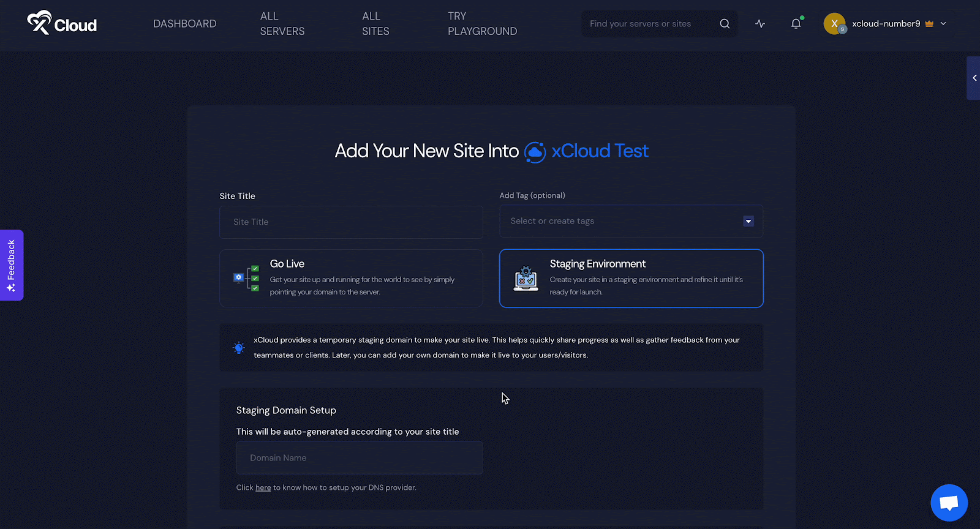
Task: Open TRY PLAYGROUND
Action: click(x=482, y=23)
